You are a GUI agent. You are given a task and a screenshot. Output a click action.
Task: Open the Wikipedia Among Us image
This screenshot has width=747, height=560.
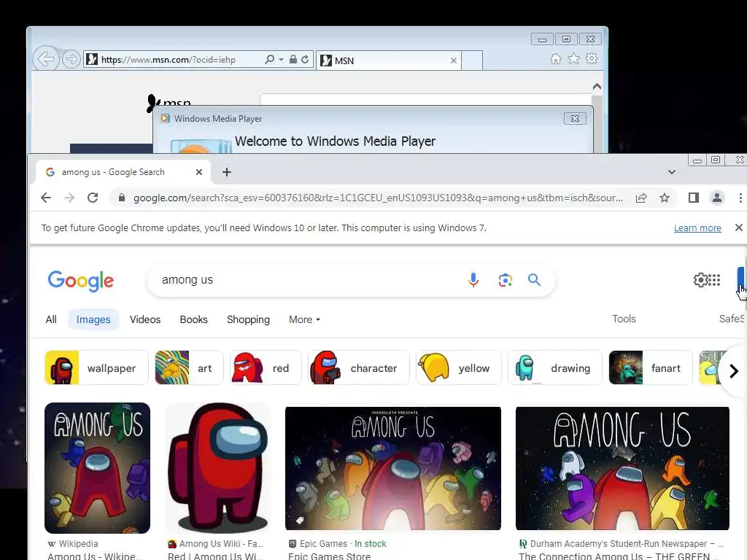pos(97,468)
